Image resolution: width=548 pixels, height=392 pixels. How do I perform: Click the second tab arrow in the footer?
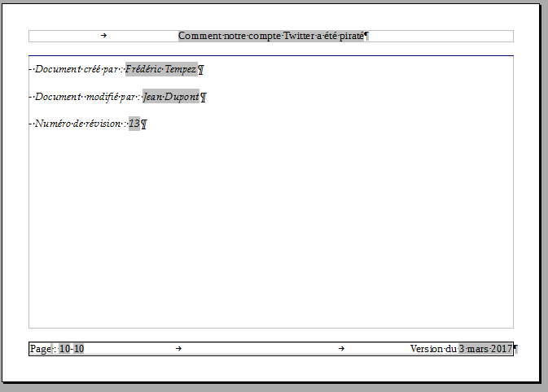click(341, 349)
